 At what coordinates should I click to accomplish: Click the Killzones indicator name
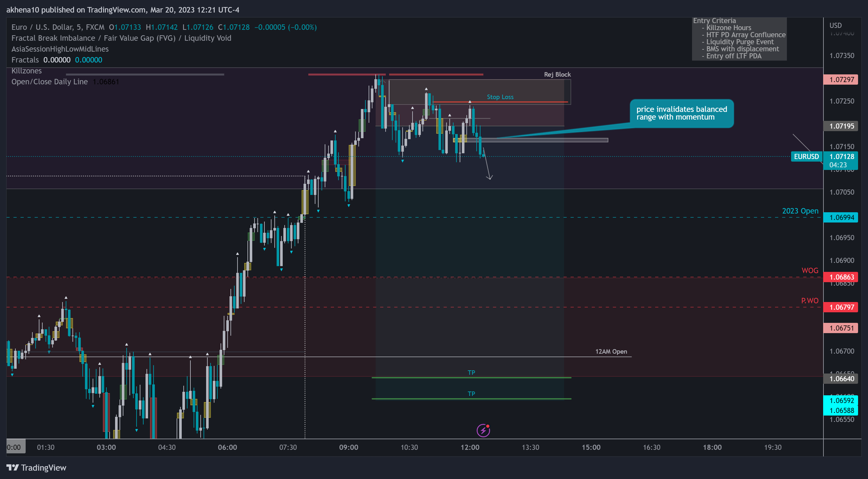pos(27,71)
